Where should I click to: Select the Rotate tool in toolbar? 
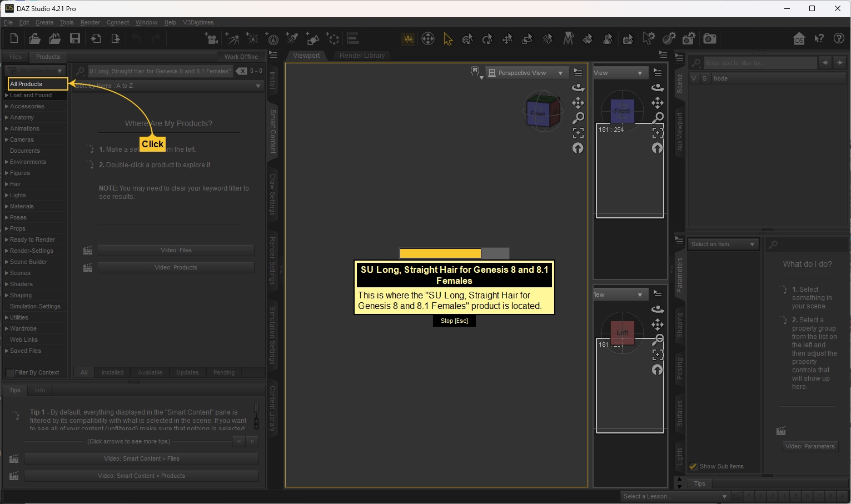(487, 38)
